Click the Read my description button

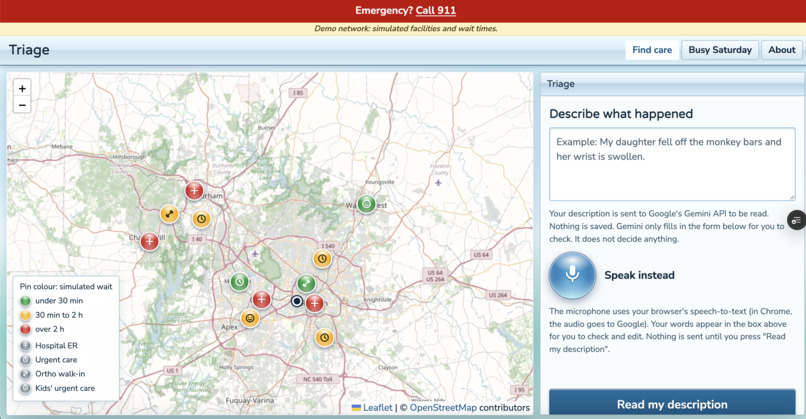click(x=672, y=404)
